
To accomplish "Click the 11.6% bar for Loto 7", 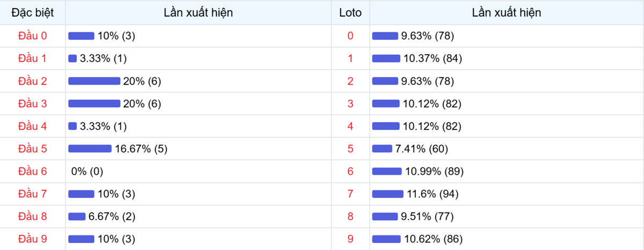I will (387, 194).
